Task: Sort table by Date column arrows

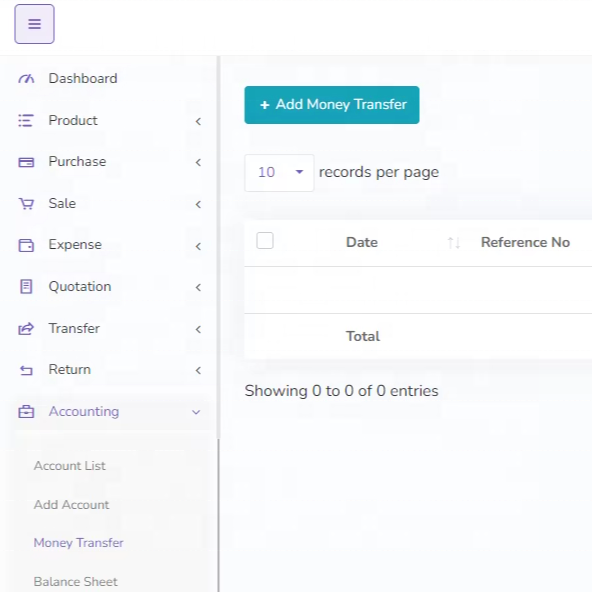Action: point(453,242)
